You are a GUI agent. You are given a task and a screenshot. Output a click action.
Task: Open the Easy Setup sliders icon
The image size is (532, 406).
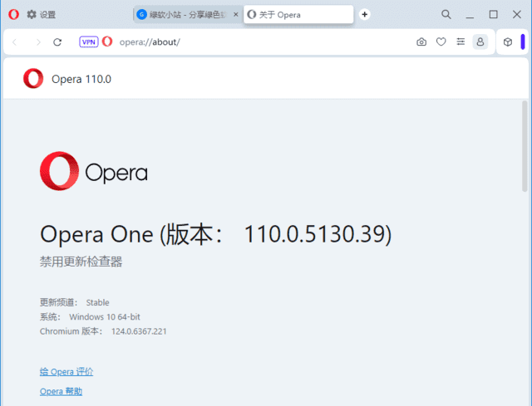tap(461, 42)
